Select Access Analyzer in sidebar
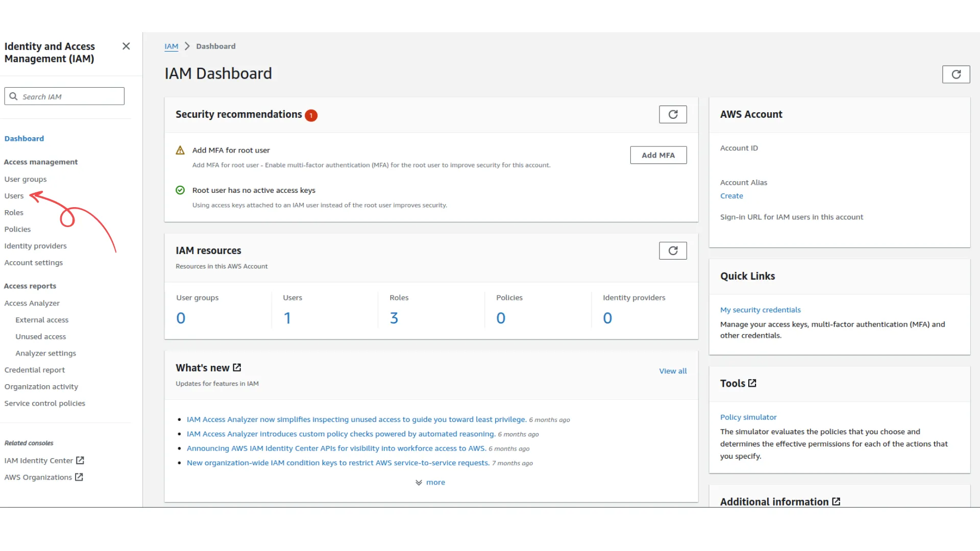The image size is (980, 551). tap(32, 303)
